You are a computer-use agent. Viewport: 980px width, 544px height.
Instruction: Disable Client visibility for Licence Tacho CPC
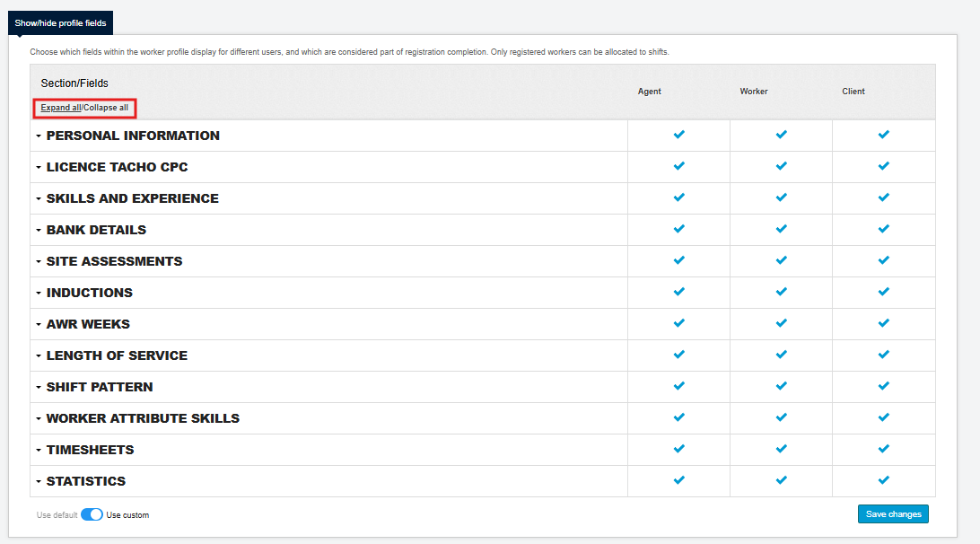coord(883,166)
